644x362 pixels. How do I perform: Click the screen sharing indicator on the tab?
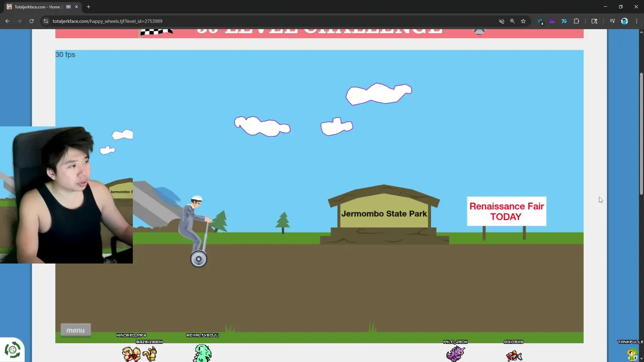[x=68, y=7]
